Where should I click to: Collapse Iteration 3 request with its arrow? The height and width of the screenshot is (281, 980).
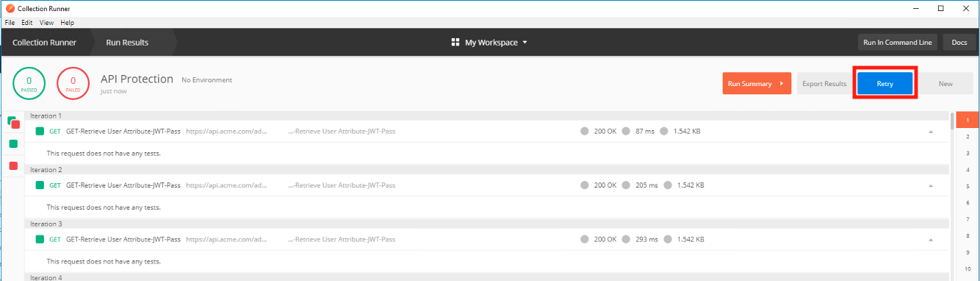pyautogui.click(x=931, y=239)
